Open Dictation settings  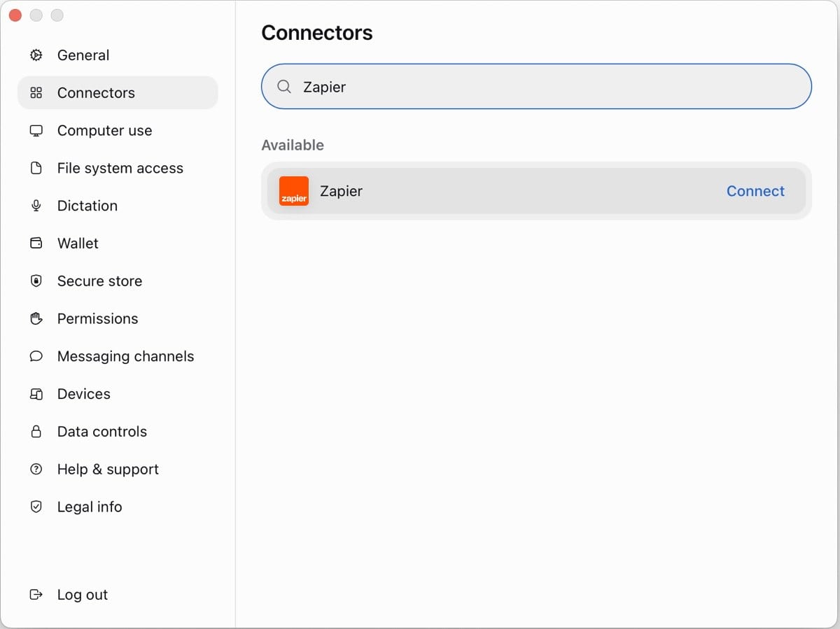click(x=118, y=206)
